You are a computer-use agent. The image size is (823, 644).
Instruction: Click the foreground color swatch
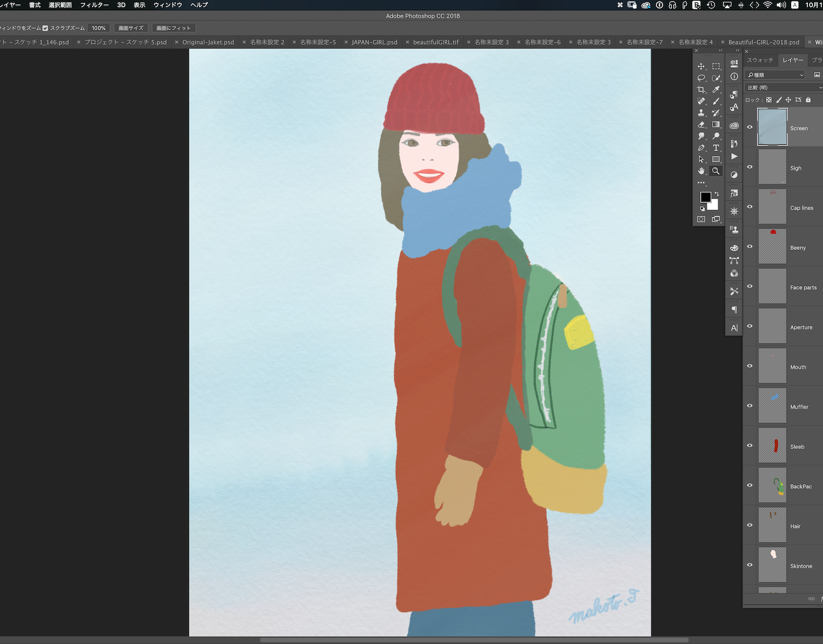(x=705, y=197)
